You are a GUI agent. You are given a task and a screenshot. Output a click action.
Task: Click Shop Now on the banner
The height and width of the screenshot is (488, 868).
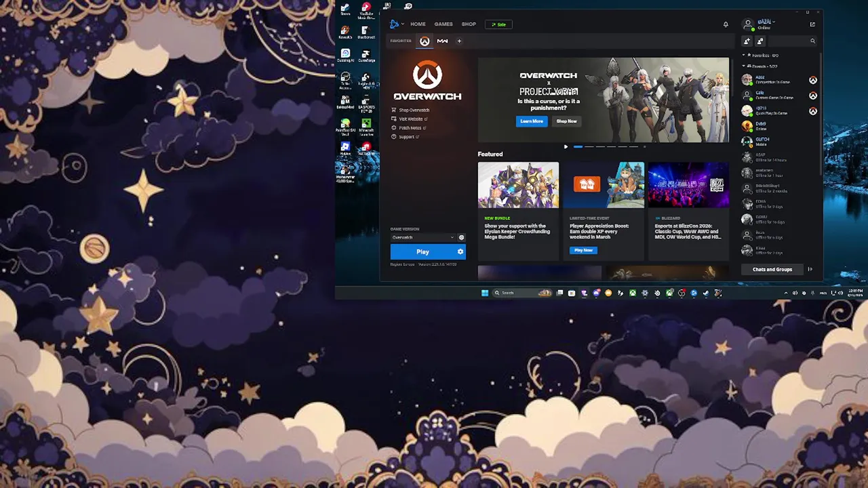566,121
